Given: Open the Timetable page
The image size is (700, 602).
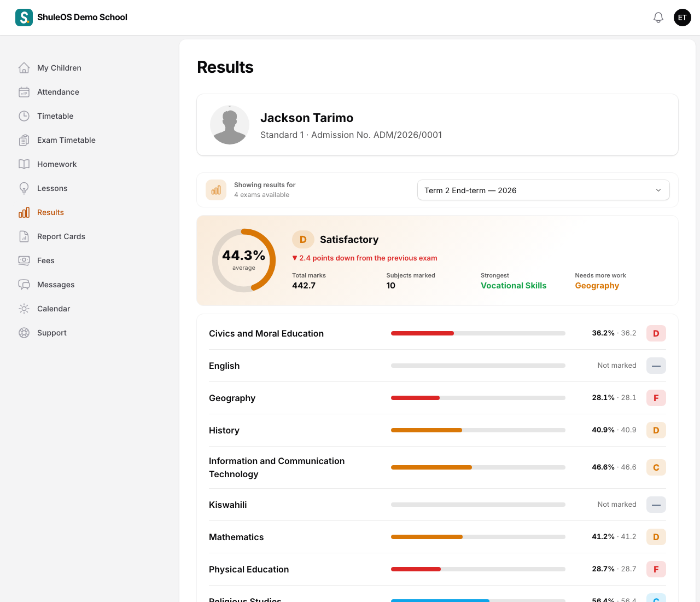Looking at the screenshot, I should (x=55, y=116).
